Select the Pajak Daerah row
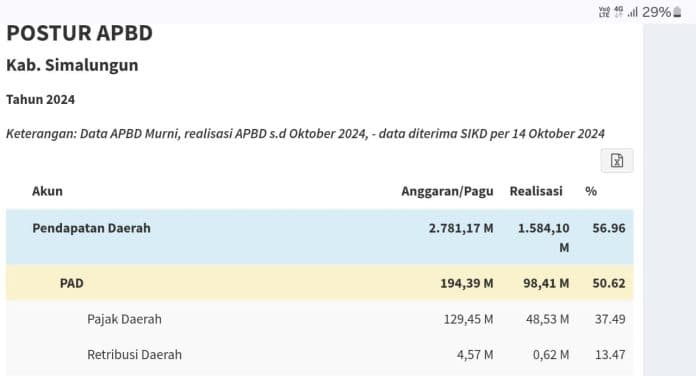 pyautogui.click(x=320, y=319)
